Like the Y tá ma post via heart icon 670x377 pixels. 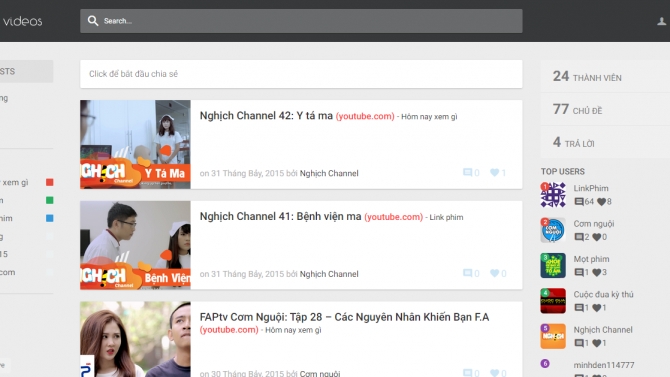494,172
